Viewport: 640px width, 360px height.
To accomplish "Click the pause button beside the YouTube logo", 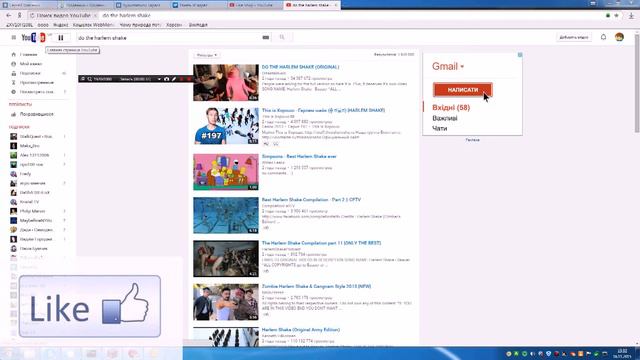I will [61, 38].
